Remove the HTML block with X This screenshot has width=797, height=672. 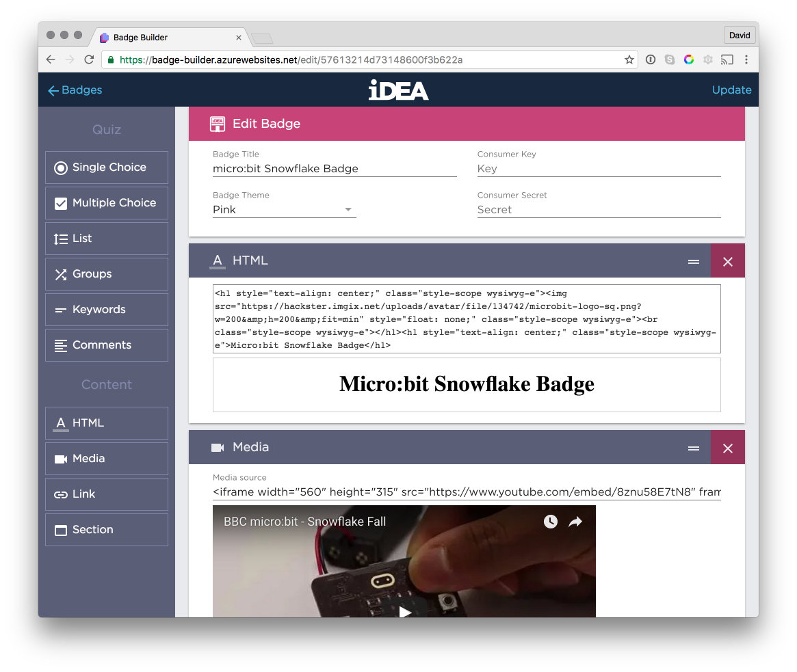(x=728, y=261)
